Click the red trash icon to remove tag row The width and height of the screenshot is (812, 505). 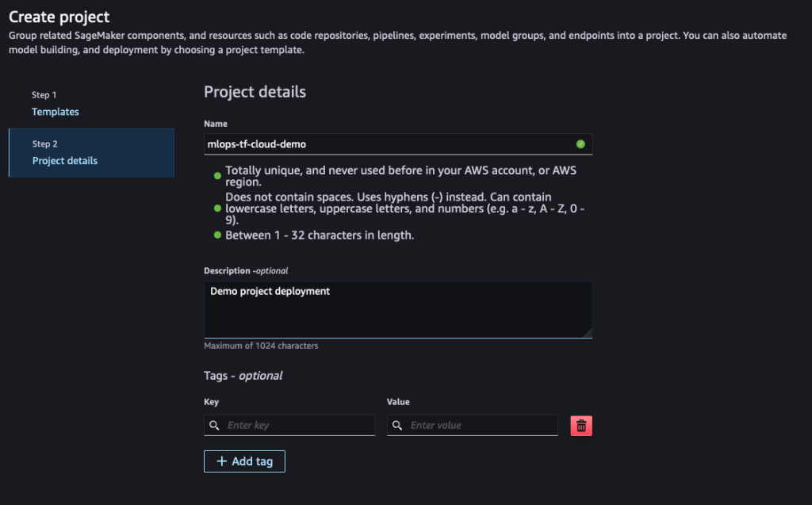click(581, 425)
